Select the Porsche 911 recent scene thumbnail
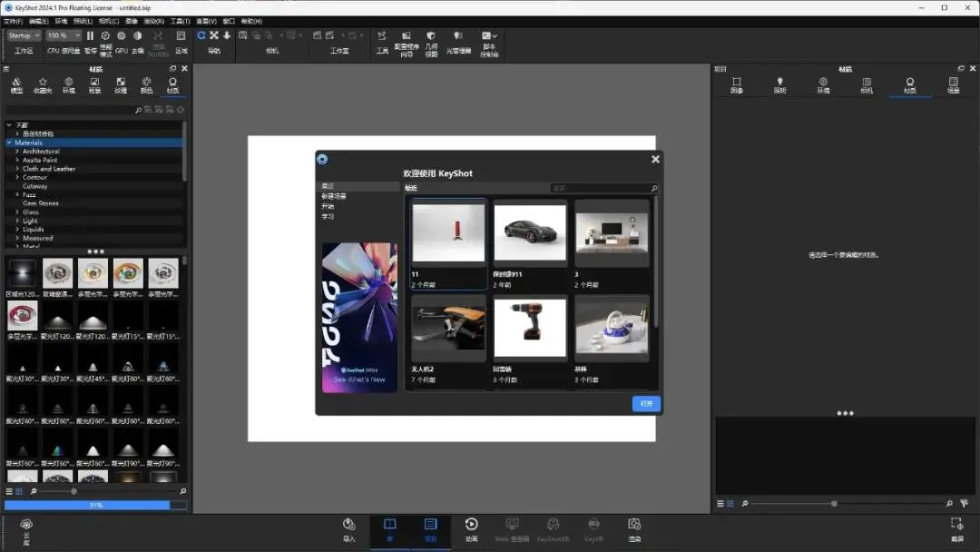The height and width of the screenshot is (552, 980). click(x=530, y=232)
